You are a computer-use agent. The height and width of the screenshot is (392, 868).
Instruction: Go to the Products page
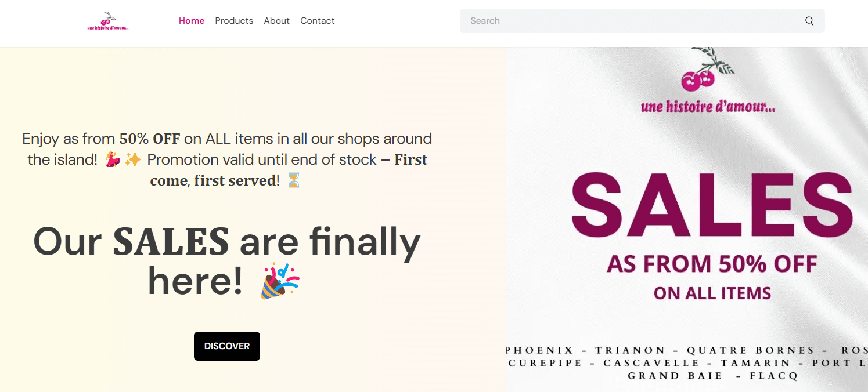[x=234, y=21]
